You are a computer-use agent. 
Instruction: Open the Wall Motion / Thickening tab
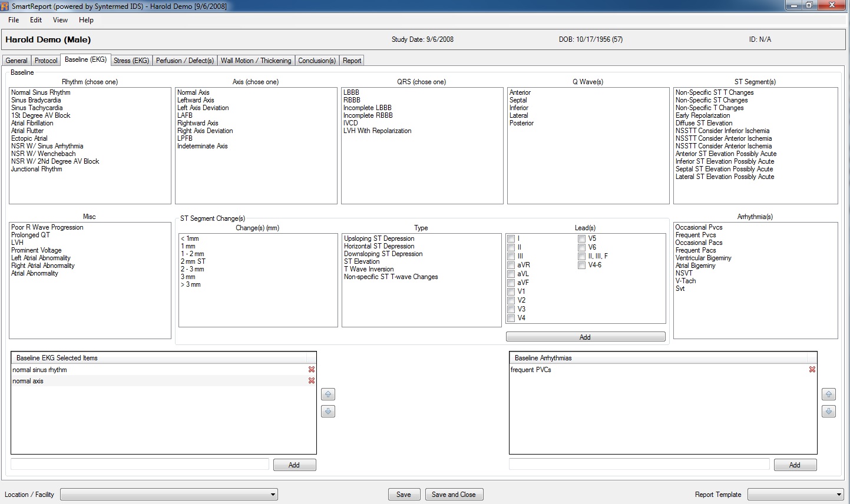(256, 61)
